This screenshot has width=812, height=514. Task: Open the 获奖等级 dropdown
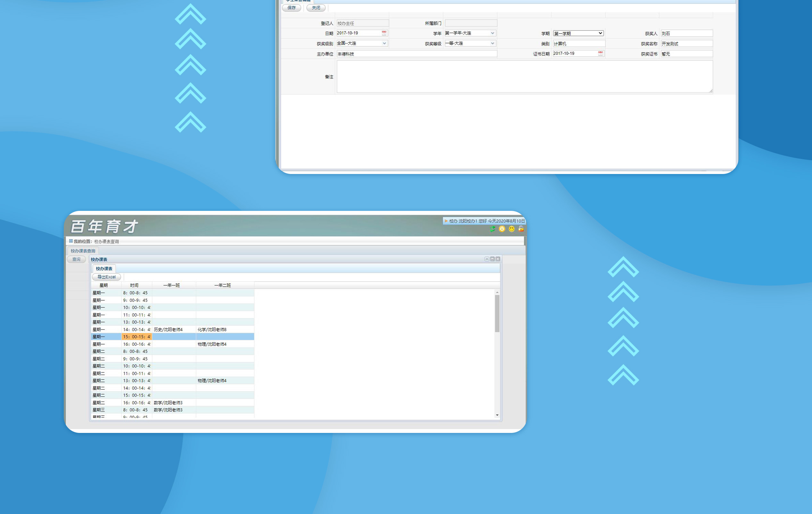coord(492,43)
